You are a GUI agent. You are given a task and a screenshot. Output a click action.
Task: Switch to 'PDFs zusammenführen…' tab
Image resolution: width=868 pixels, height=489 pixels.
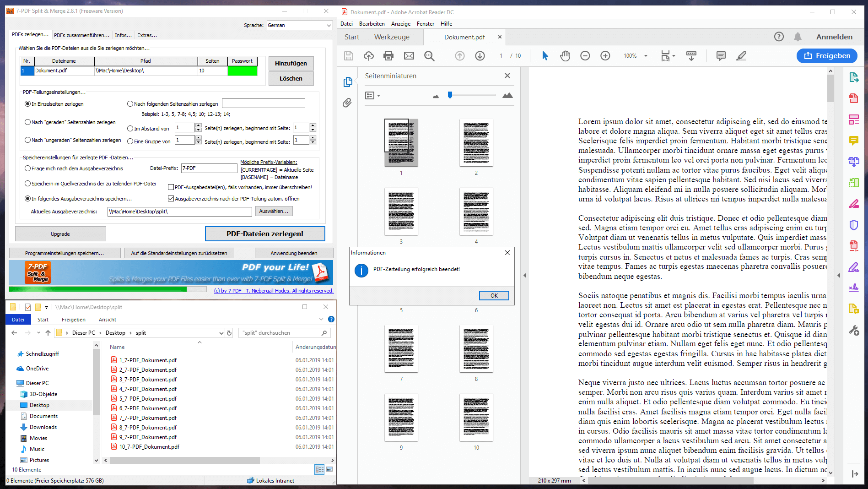pos(81,35)
